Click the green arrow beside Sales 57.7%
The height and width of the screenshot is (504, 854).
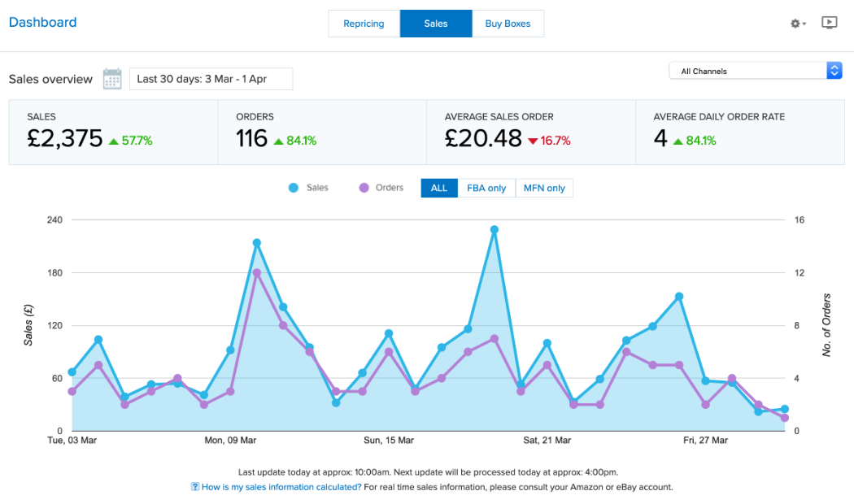[113, 141]
